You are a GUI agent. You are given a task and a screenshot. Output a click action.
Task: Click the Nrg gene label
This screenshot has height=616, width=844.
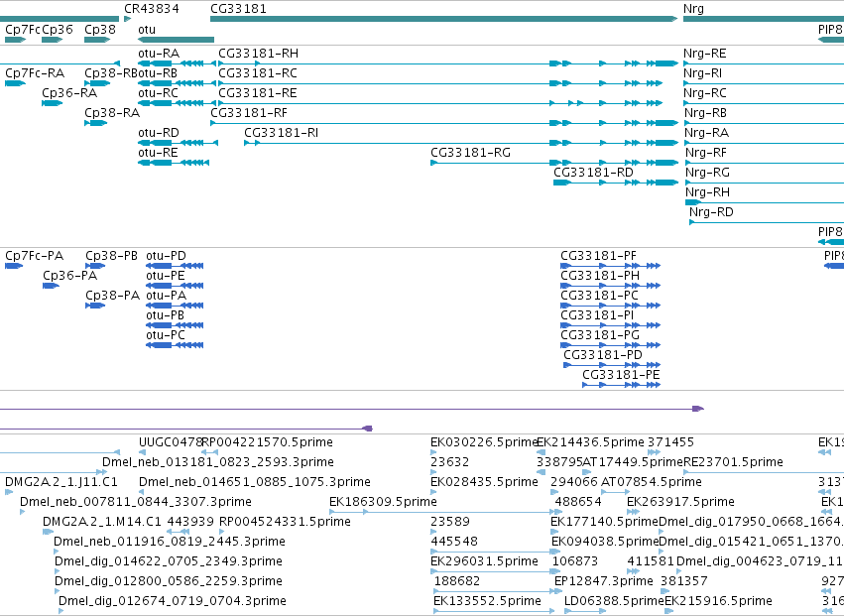693,9
